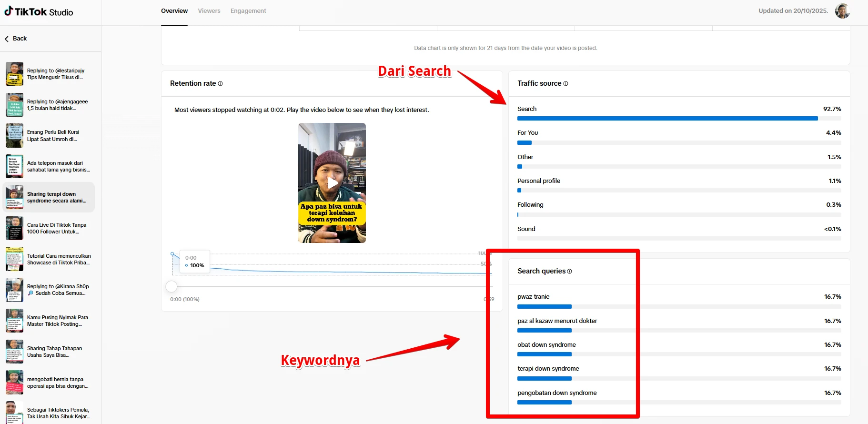Click the 'terapi down syndrome' search query
The height and width of the screenshot is (424, 868).
click(548, 369)
